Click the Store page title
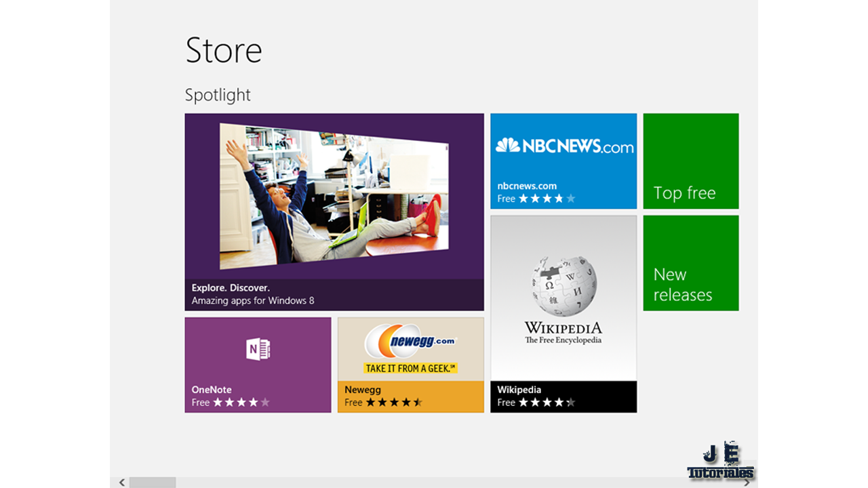 coord(224,50)
